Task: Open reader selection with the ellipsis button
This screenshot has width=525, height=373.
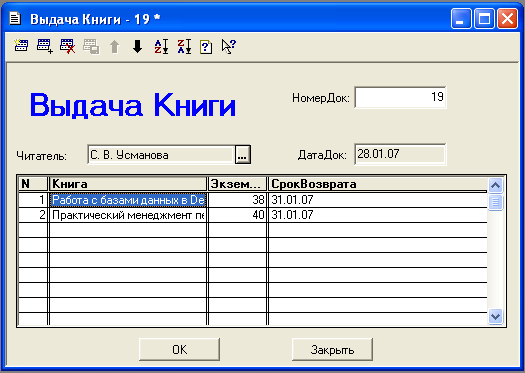Action: pyautogui.click(x=242, y=155)
